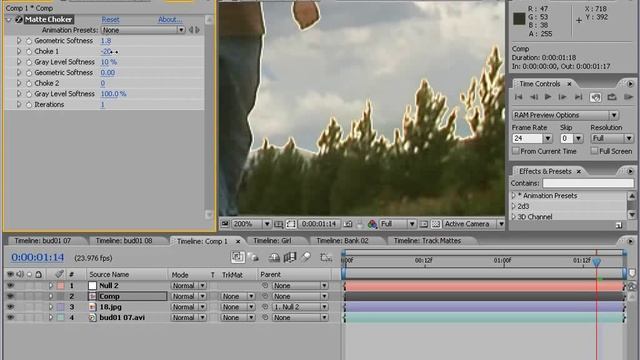The width and height of the screenshot is (640, 360).
Task: Click the Geometric Softness value 1.8
Action: [x=106, y=41]
